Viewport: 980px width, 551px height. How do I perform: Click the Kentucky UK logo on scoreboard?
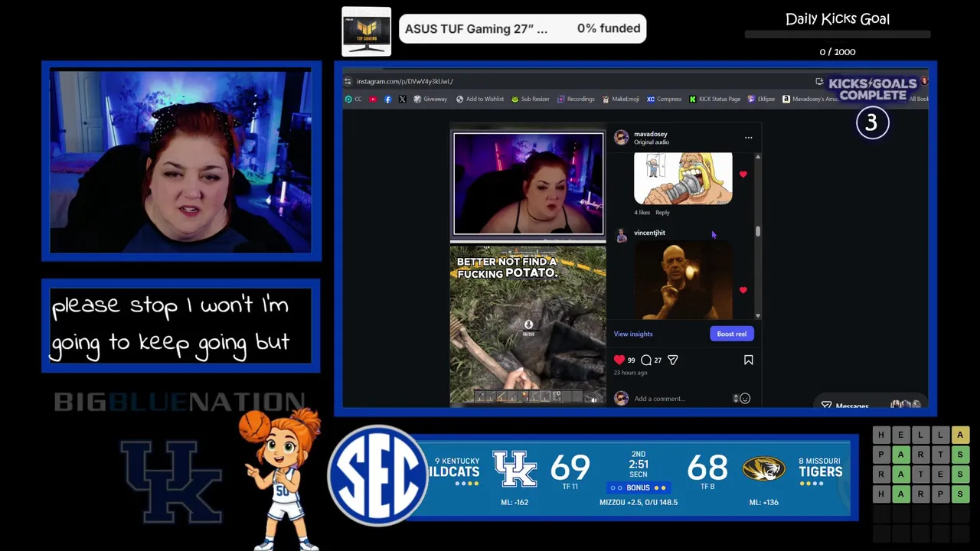coord(514,469)
